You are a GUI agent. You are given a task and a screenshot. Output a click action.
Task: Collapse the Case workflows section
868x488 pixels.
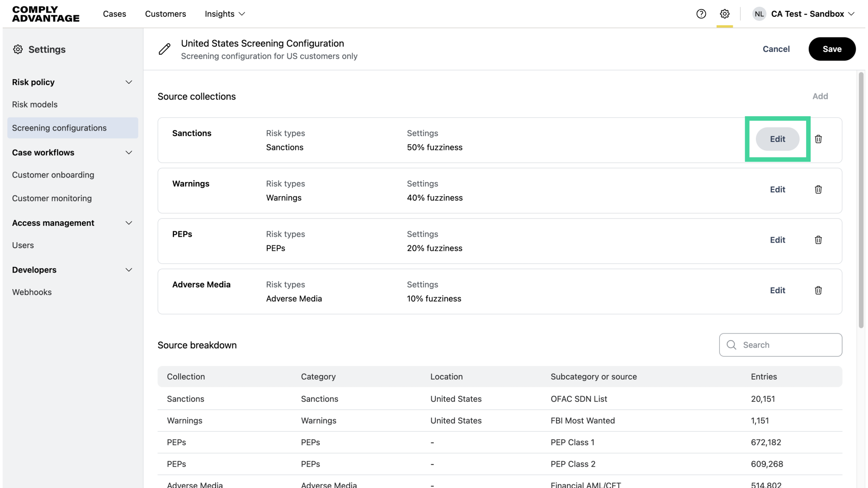pyautogui.click(x=129, y=153)
